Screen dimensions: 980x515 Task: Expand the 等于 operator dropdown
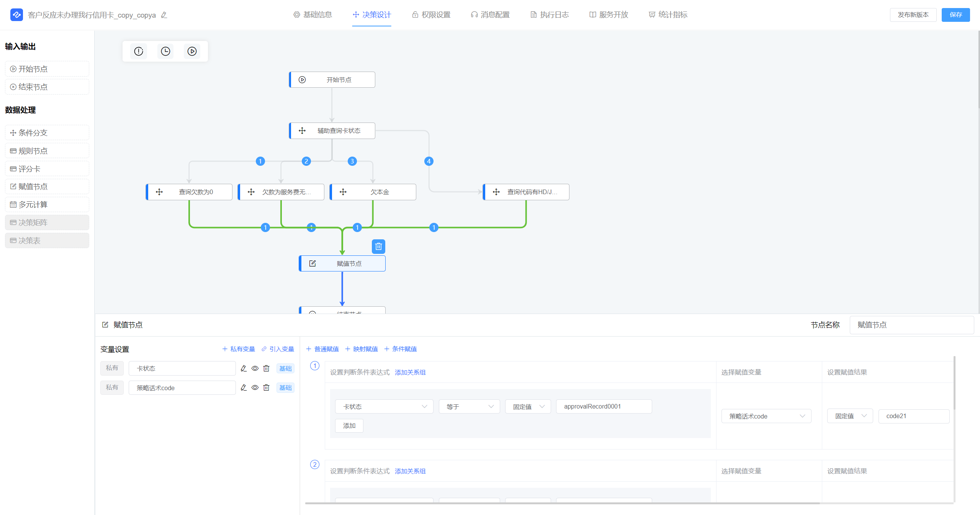(x=469, y=406)
